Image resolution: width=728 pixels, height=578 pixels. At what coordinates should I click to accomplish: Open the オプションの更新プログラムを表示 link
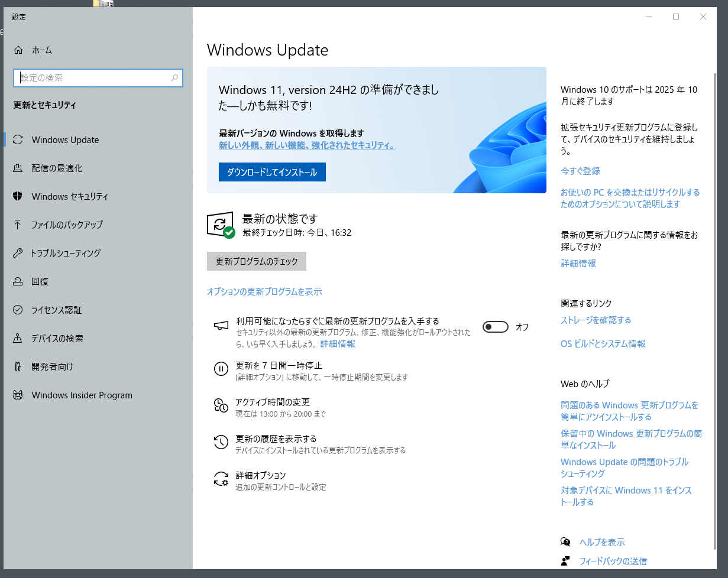point(264,292)
